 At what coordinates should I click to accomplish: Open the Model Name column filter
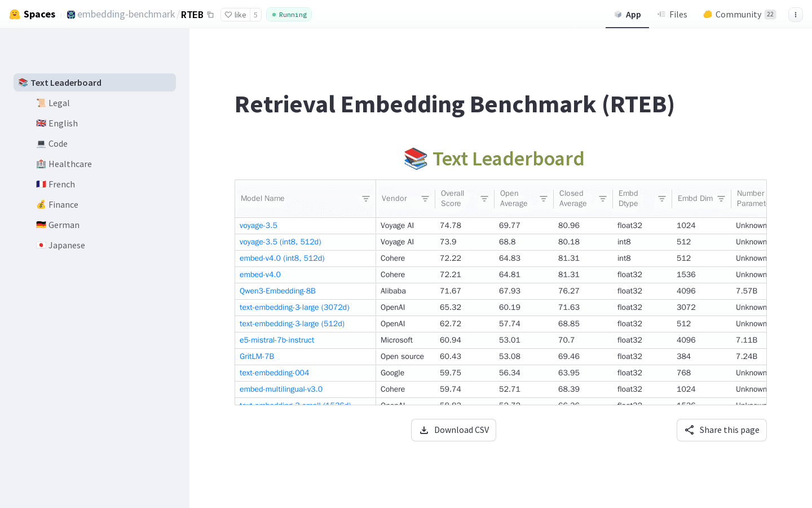(366, 199)
